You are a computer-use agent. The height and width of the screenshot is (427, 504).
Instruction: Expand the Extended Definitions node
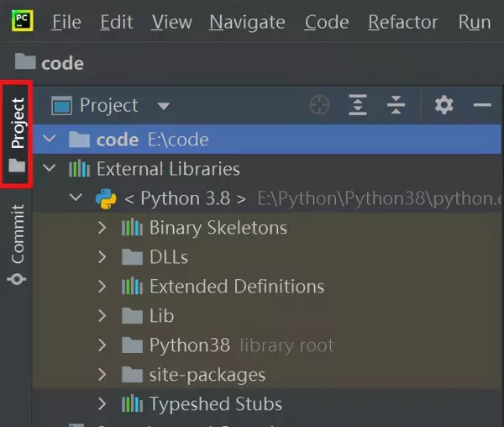click(102, 286)
